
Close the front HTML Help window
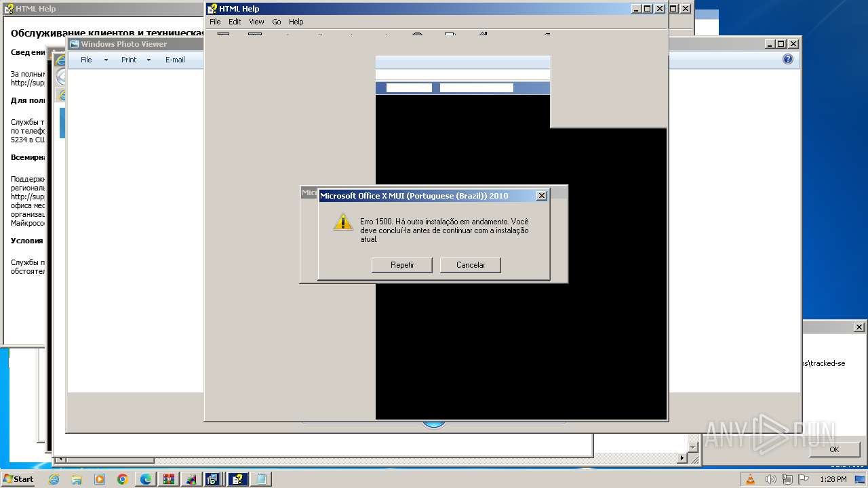point(660,9)
